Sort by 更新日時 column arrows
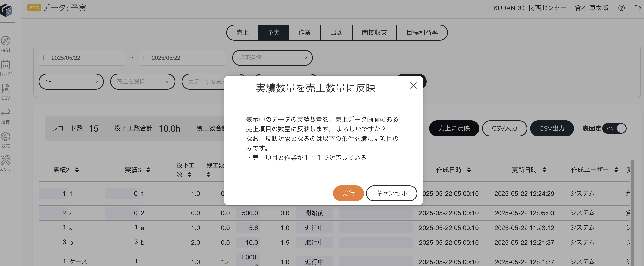The height and width of the screenshot is (266, 644). click(544, 170)
